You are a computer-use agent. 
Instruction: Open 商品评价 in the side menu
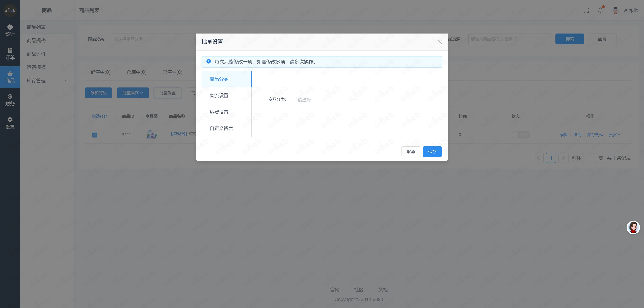click(x=47, y=54)
